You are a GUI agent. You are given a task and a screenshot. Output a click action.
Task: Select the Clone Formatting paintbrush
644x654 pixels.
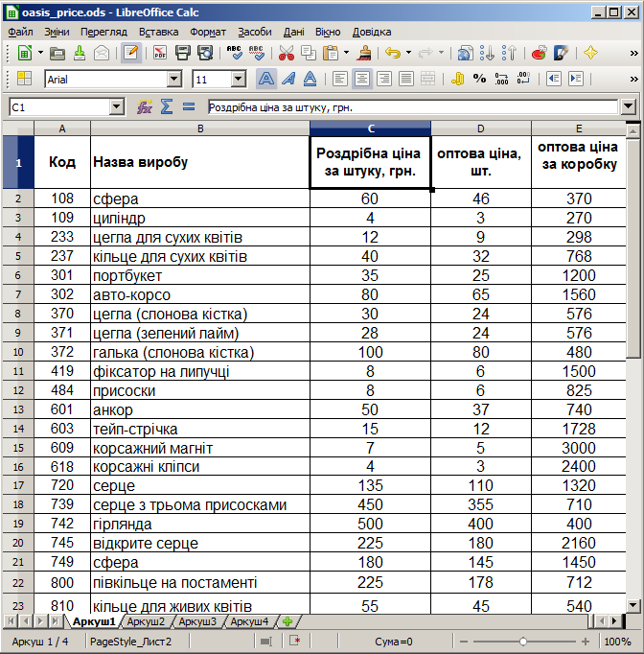364,53
